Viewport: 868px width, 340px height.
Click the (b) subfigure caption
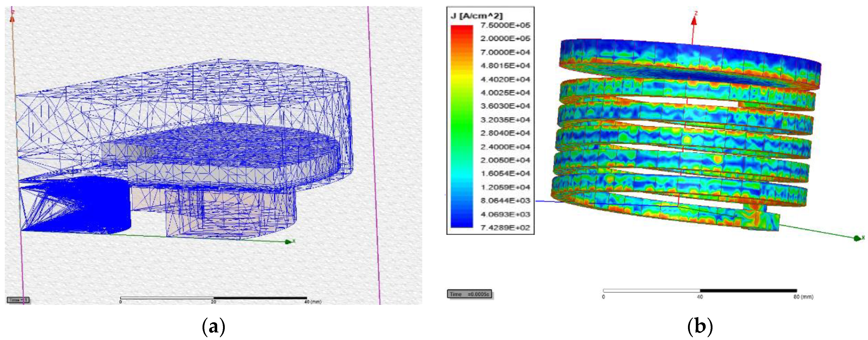coord(700,327)
